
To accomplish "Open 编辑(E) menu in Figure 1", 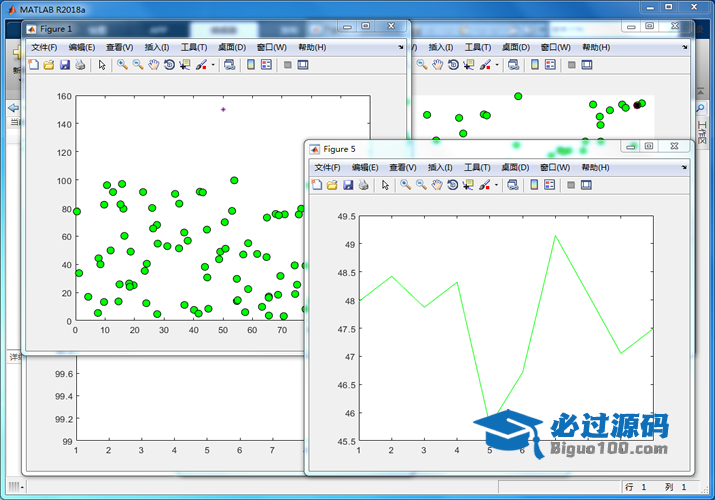I will coord(82,47).
